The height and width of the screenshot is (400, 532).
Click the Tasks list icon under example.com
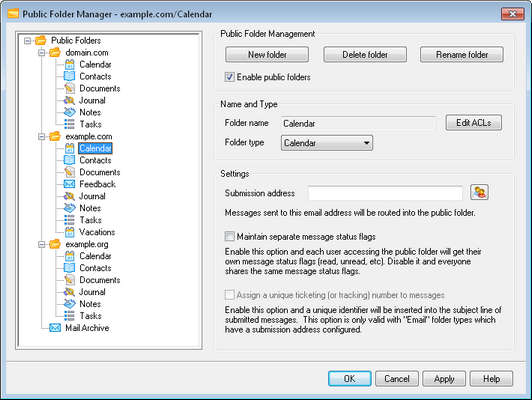click(x=69, y=220)
